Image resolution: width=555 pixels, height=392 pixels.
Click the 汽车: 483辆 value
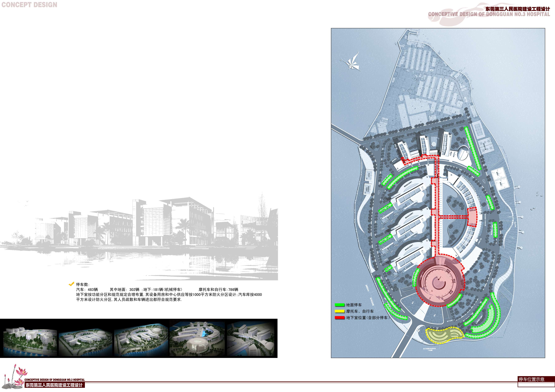tap(87, 289)
